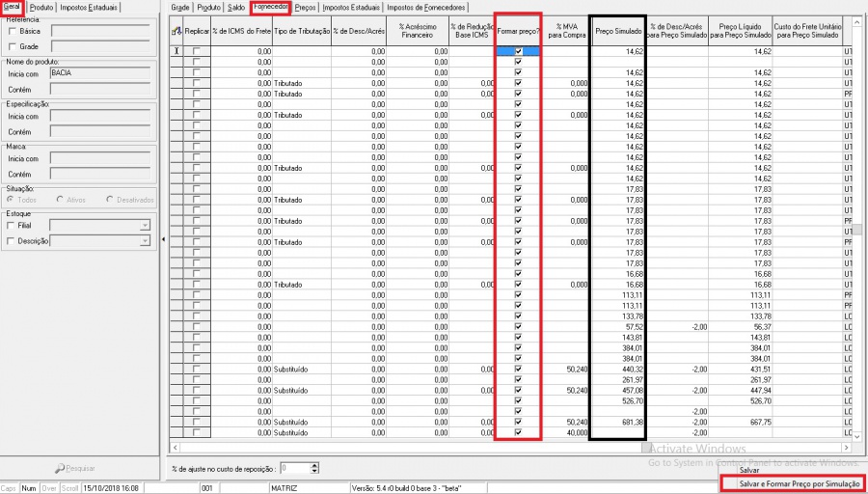This screenshot has width=868, height=494.
Task: Collapse the left filter panel arrow
Action: coord(162,238)
